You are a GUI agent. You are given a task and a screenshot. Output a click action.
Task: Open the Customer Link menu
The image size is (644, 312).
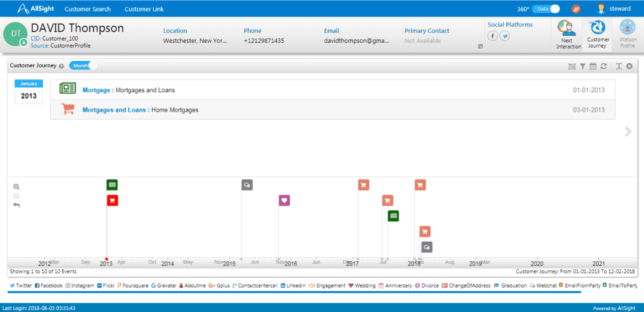(144, 9)
